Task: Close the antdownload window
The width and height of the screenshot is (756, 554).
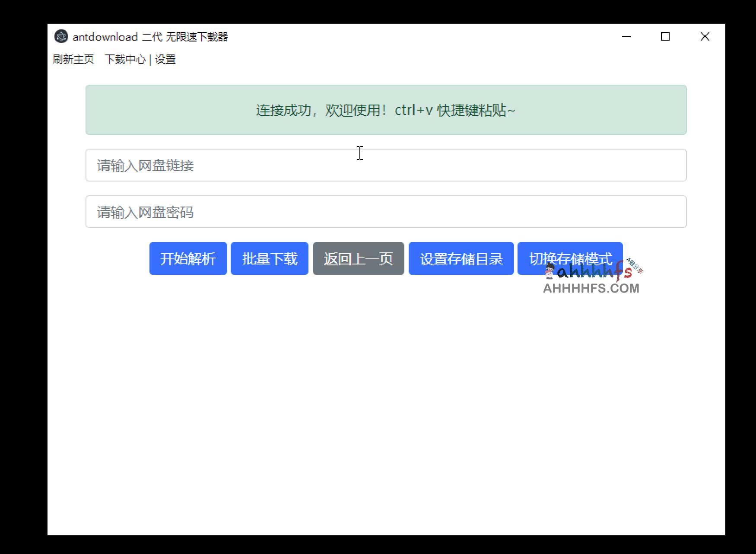Action: point(705,37)
